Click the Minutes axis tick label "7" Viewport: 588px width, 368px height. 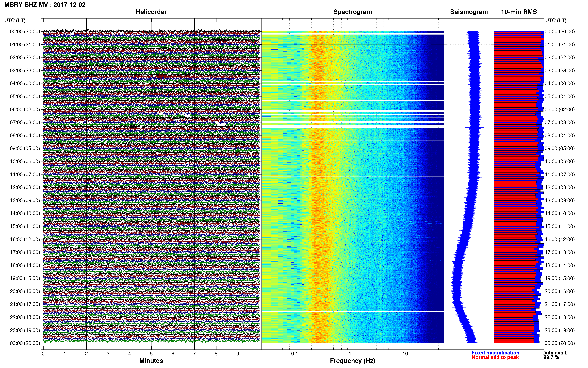195,354
